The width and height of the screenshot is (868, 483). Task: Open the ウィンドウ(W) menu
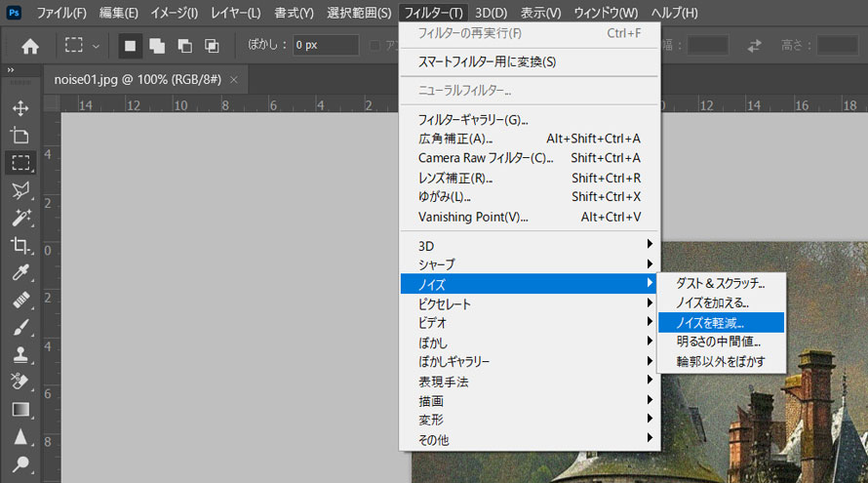tap(606, 12)
